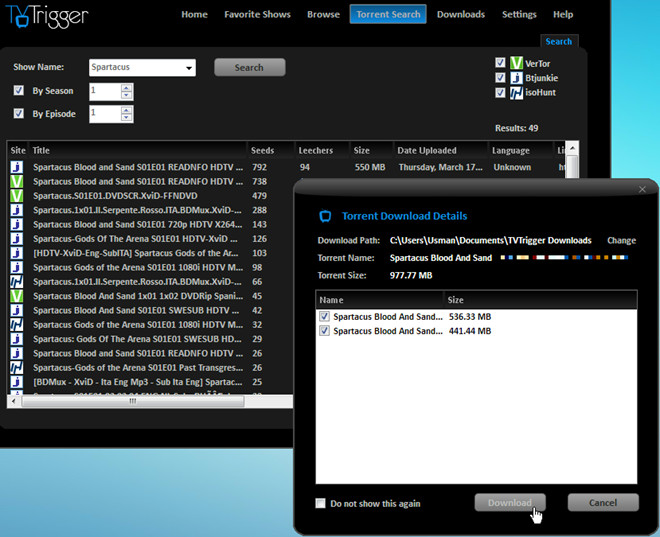Click Btjunkie icon on the 98 seeds row
This screenshot has height=537, width=660.
point(16,267)
